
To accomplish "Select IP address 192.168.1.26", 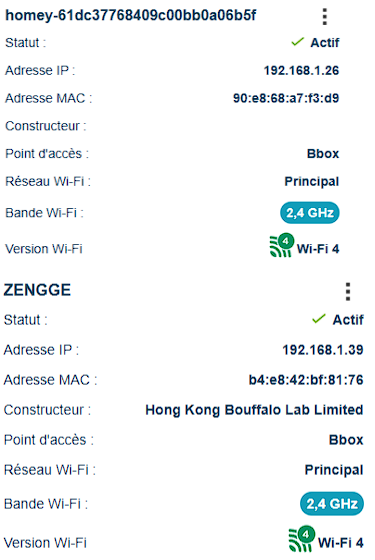I will coord(301,70).
